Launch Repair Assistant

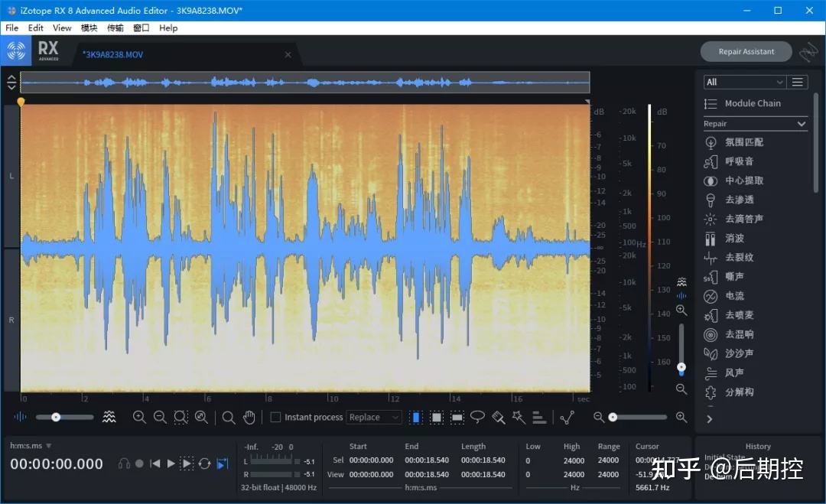click(x=746, y=51)
